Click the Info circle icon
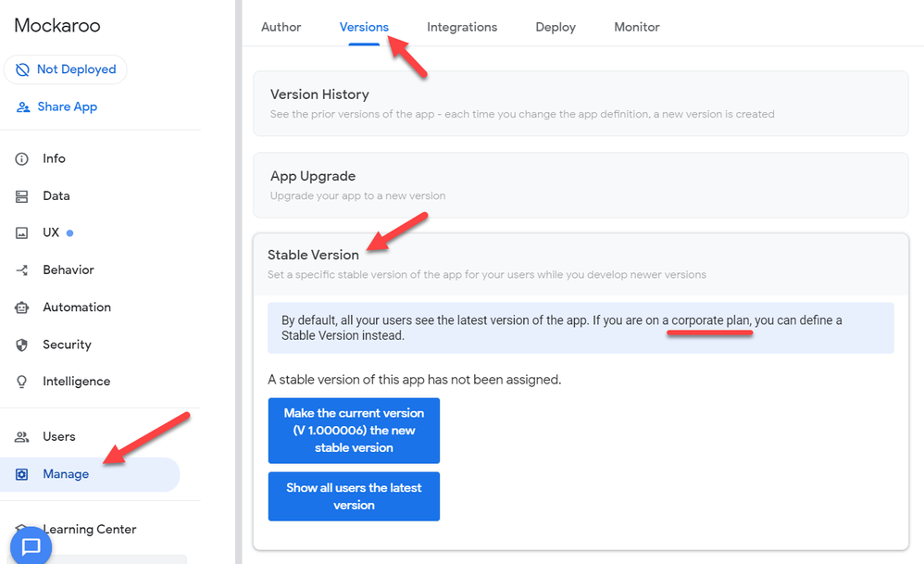This screenshot has width=924, height=564. pyautogui.click(x=22, y=159)
